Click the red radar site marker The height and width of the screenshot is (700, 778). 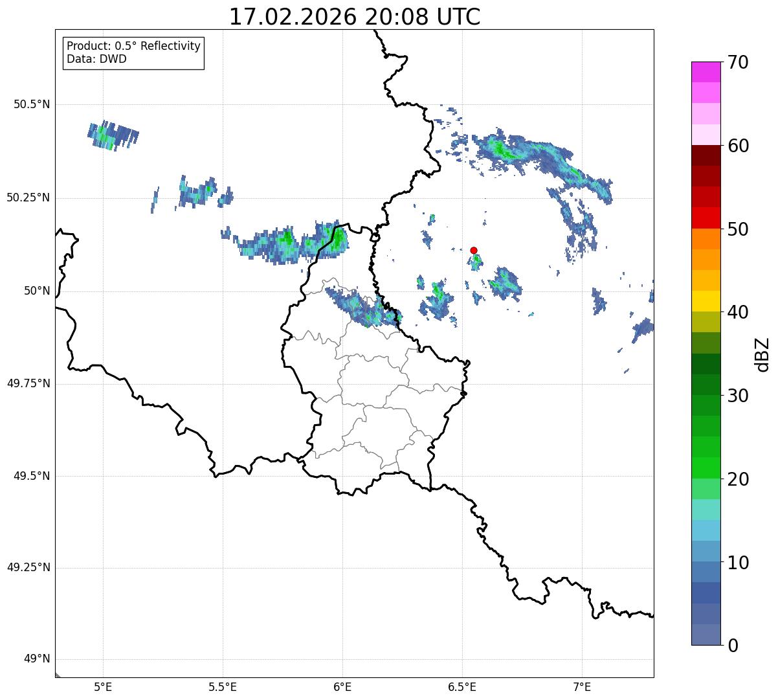(474, 250)
